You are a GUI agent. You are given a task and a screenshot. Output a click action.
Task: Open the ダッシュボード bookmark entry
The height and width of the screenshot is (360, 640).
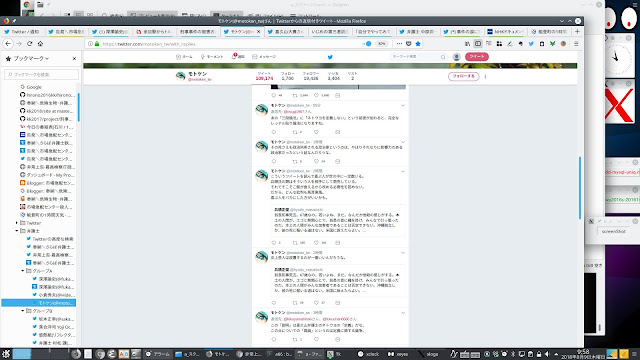point(47,175)
